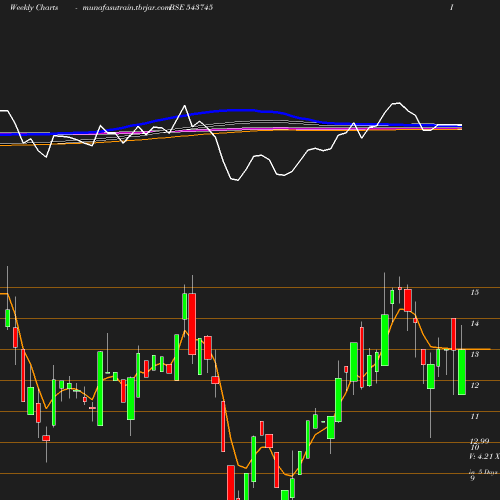500x500 pixels.
Task: Click the price axis label "9"
Action: pos(472,478)
